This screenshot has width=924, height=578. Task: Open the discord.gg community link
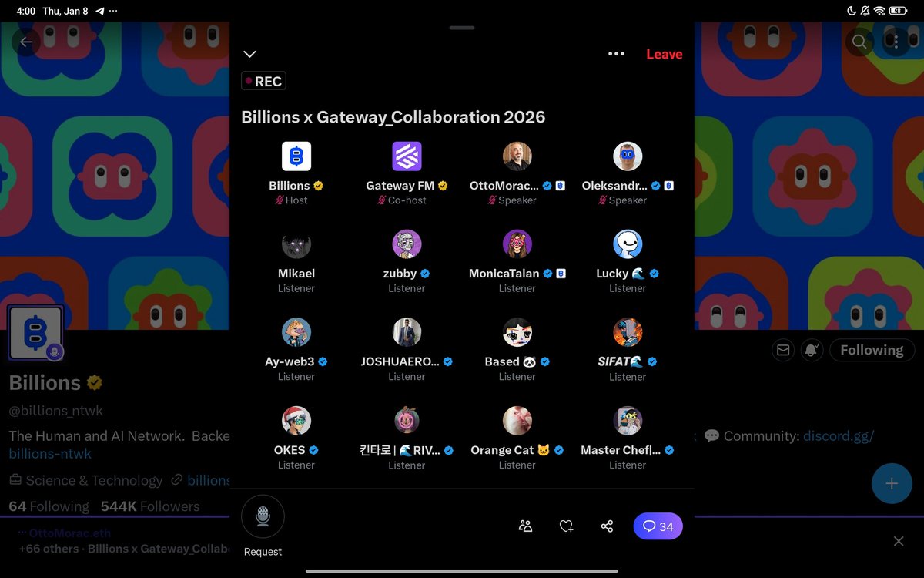[x=838, y=435]
